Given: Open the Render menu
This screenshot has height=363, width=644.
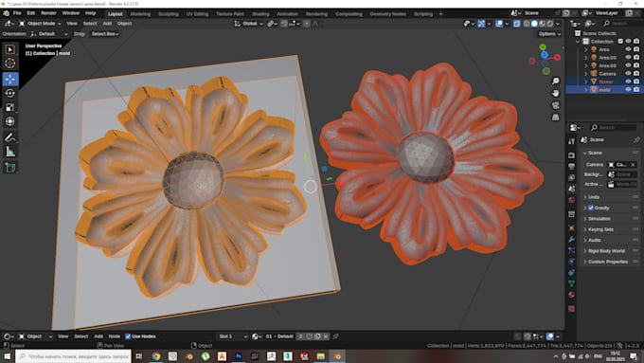Looking at the screenshot, I should coord(48,13).
